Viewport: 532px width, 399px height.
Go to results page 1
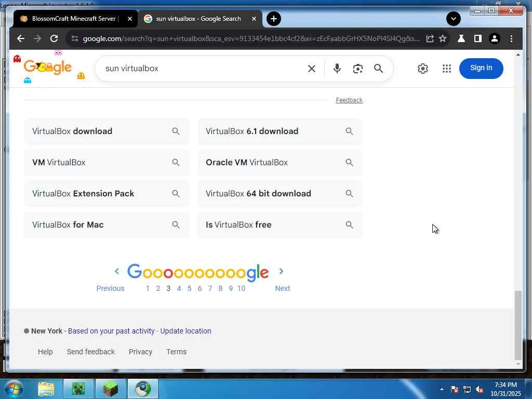pos(148,288)
